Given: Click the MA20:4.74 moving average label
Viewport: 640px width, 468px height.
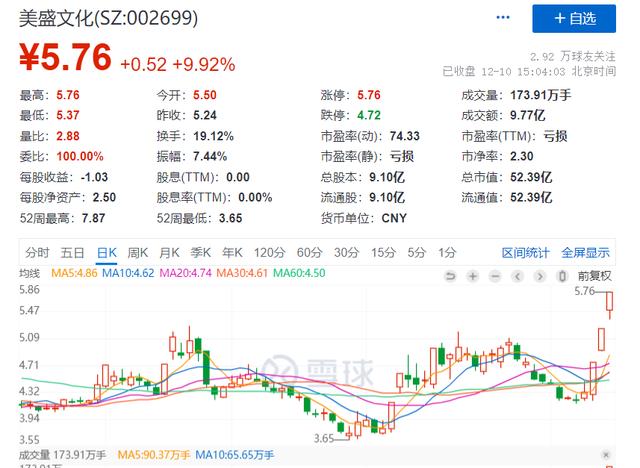Looking at the screenshot, I should 185,273.
